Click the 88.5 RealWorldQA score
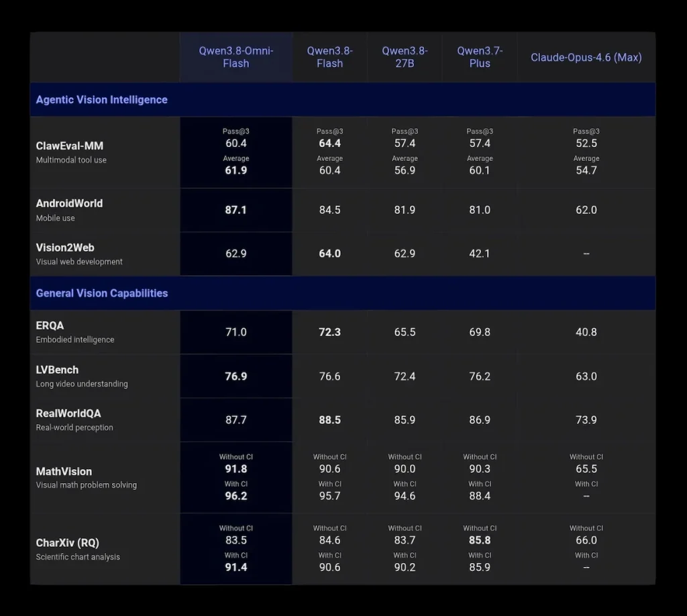Viewport: 687px width, 616px height. coord(329,419)
